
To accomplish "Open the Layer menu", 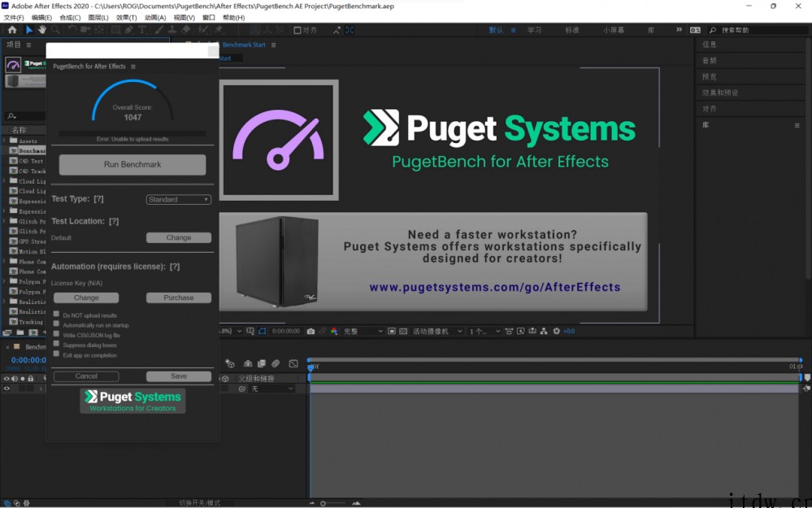I will (x=98, y=18).
